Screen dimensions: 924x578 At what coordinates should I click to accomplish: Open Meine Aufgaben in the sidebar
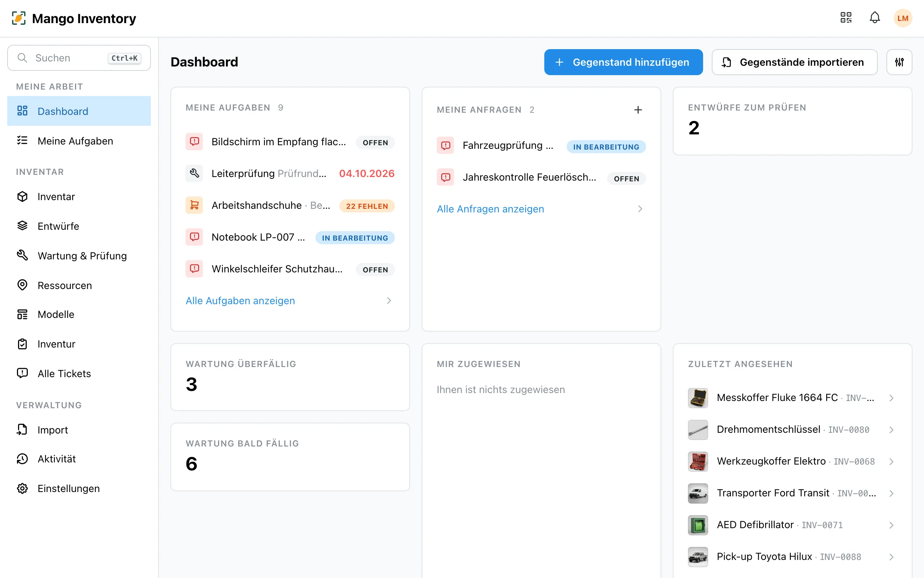point(79,141)
